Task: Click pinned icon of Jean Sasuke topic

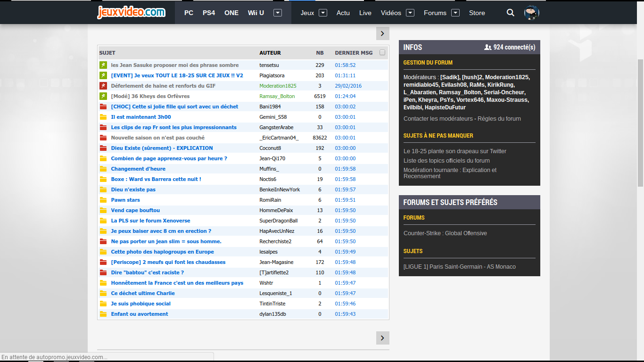Action: (103, 65)
